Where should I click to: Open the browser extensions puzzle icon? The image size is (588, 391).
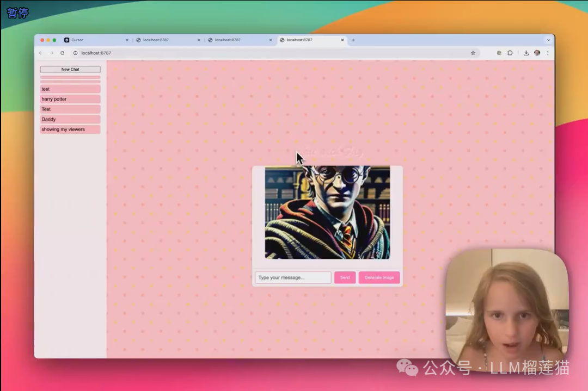pyautogui.click(x=510, y=53)
